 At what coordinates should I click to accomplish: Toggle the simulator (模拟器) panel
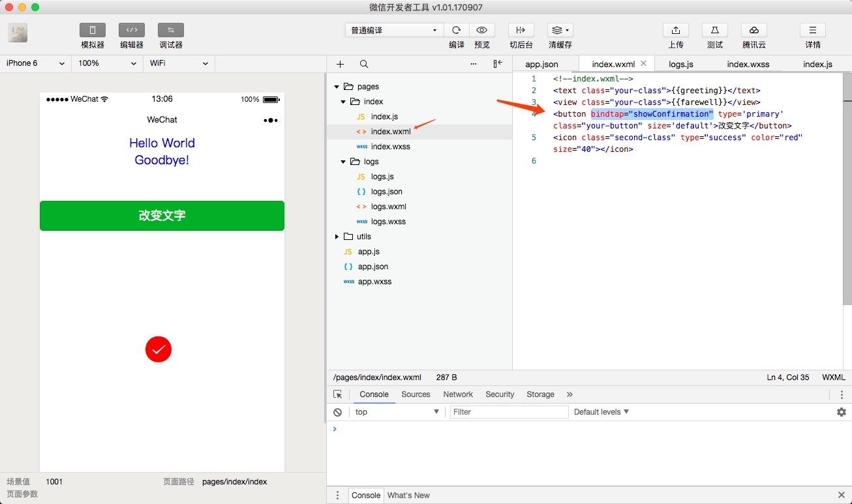click(x=93, y=30)
